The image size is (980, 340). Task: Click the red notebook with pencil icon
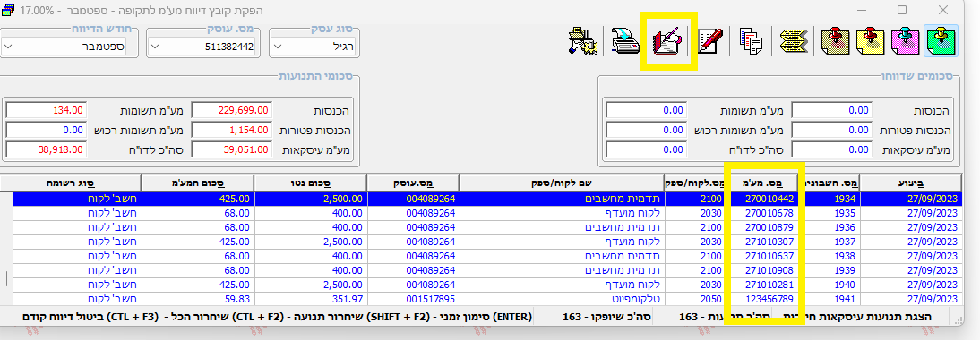tap(666, 42)
